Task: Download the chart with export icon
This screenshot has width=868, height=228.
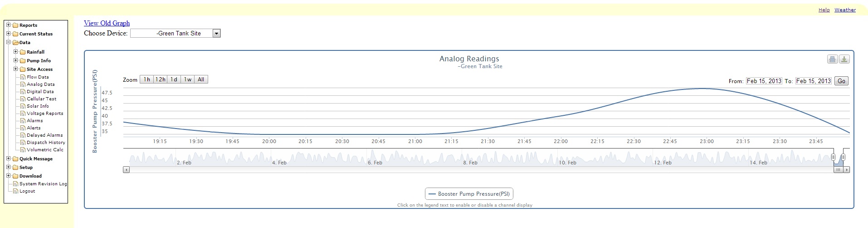Action: click(844, 59)
